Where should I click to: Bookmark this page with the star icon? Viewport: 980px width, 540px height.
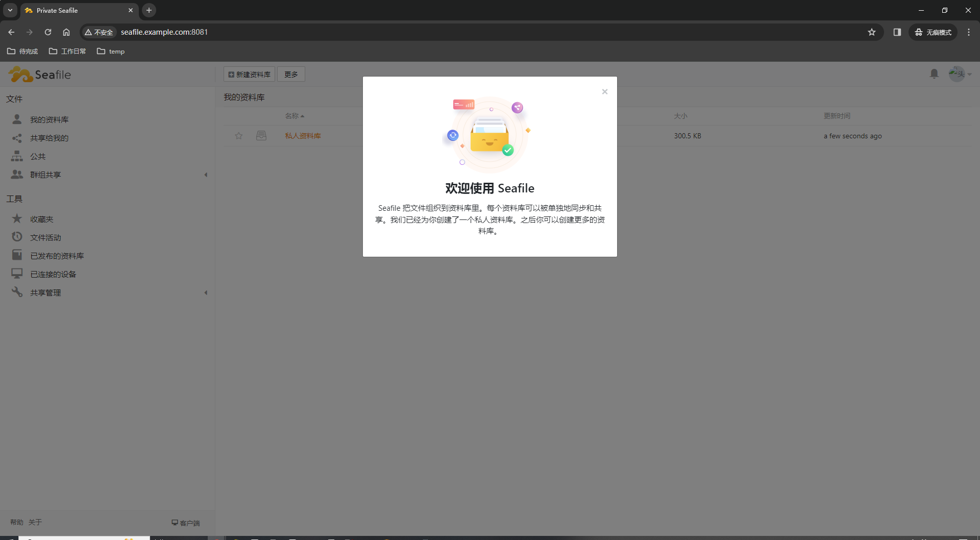pos(872,32)
